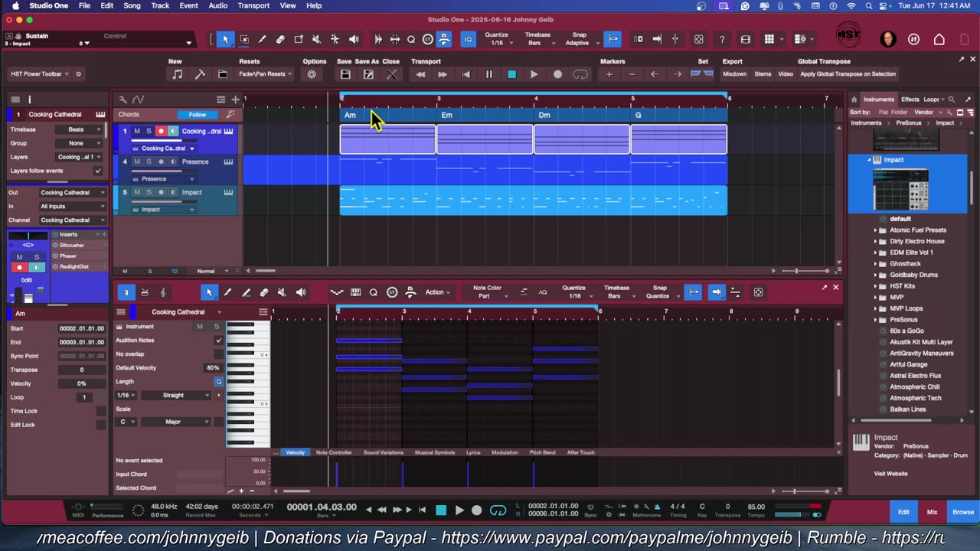This screenshot has height=551, width=980.
Task: Open the home icon at top right
Action: coord(939,39)
